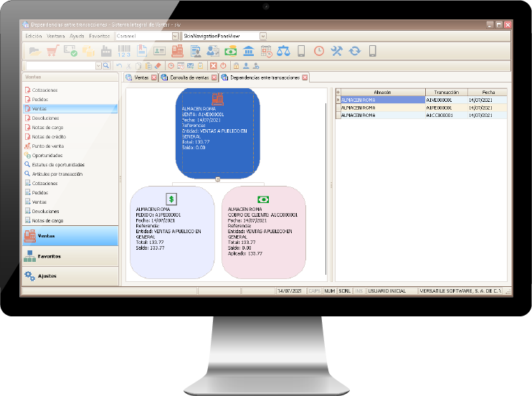Click the phone icon after refresh arrows
Viewport: 532px width, 396px height.
pyautogui.click(x=372, y=51)
